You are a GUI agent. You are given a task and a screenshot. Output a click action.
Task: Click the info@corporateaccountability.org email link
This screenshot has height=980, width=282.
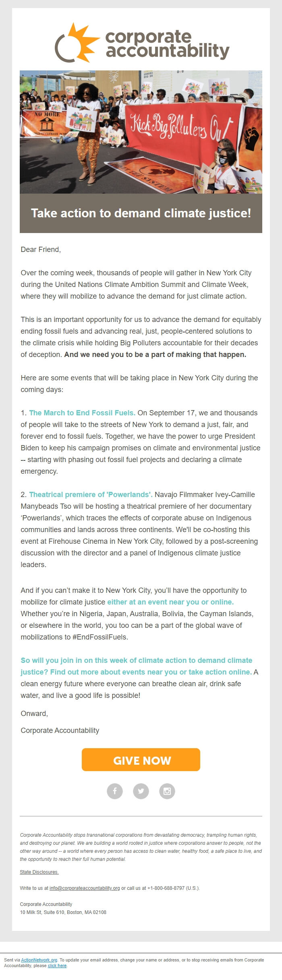tap(85, 888)
